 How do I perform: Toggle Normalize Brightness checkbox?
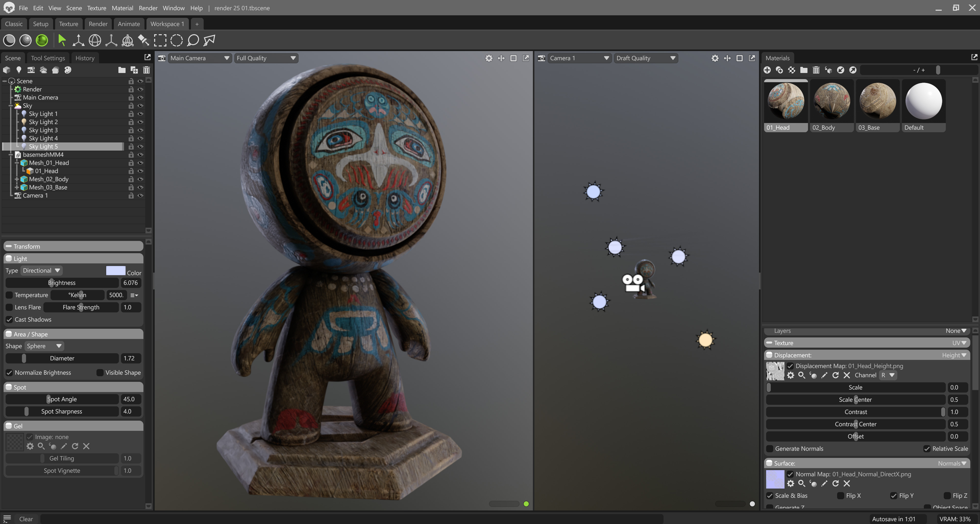(x=9, y=373)
